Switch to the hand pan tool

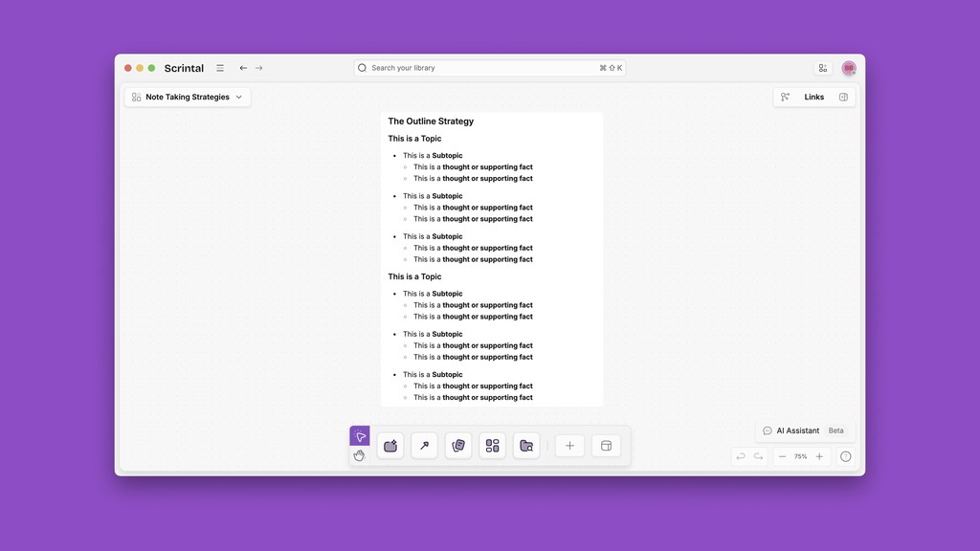359,456
